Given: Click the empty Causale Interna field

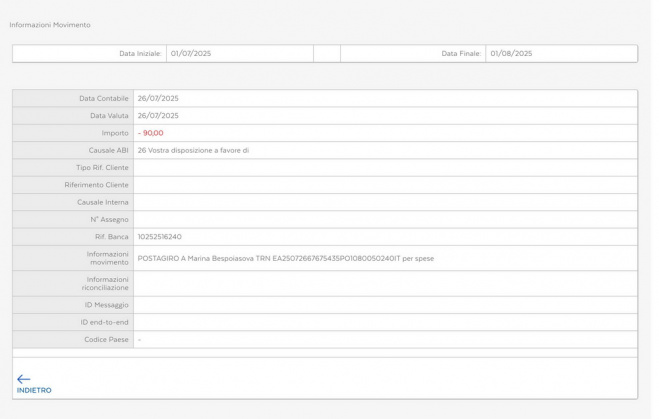Looking at the screenshot, I should pyautogui.click(x=385, y=202).
